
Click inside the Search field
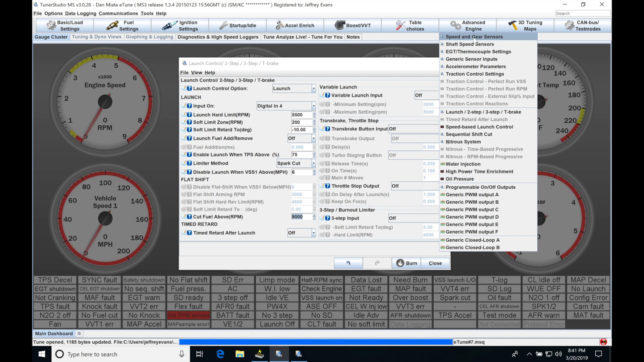pyautogui.click(x=583, y=13)
